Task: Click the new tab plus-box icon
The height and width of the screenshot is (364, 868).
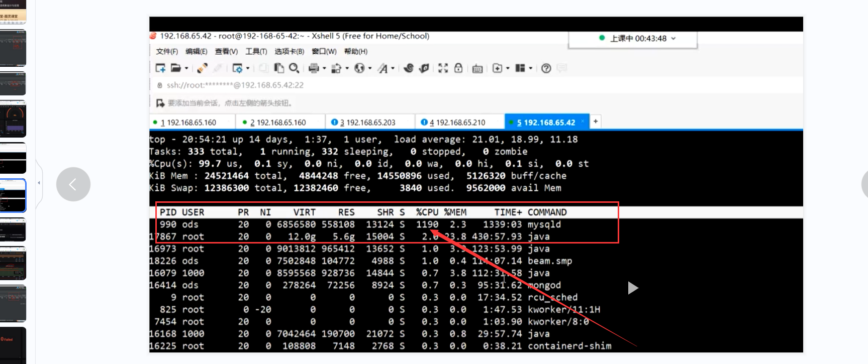Action: pos(497,68)
